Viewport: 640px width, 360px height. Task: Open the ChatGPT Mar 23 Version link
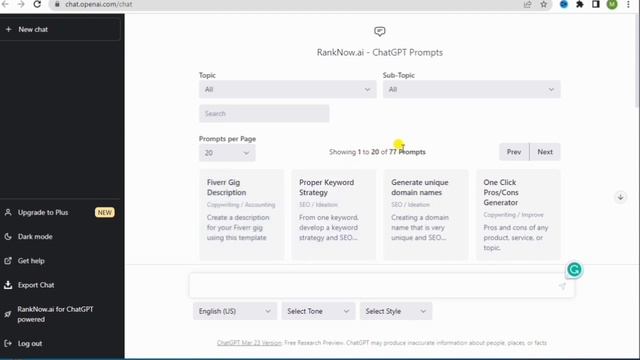(x=249, y=343)
